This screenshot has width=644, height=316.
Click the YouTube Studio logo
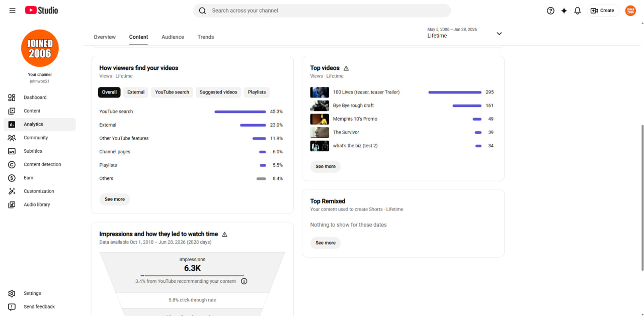[x=41, y=11]
